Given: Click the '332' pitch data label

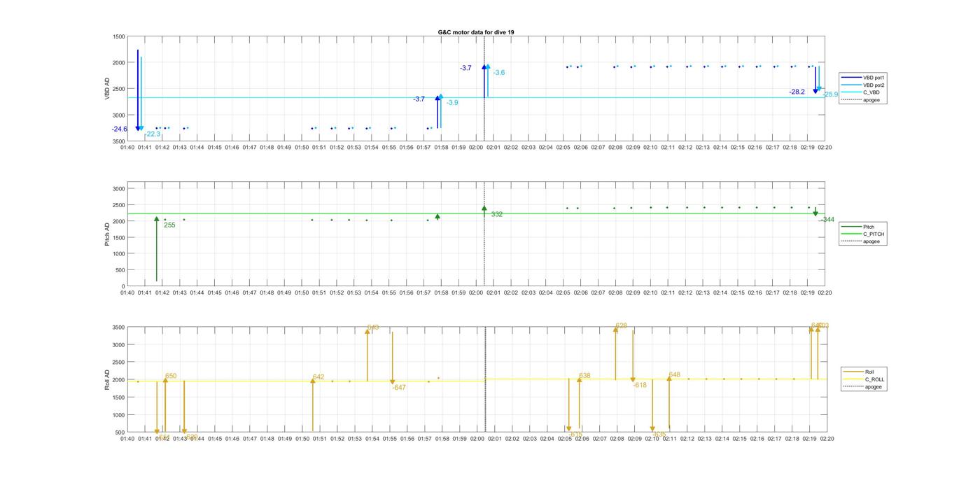Looking at the screenshot, I should tap(496, 214).
